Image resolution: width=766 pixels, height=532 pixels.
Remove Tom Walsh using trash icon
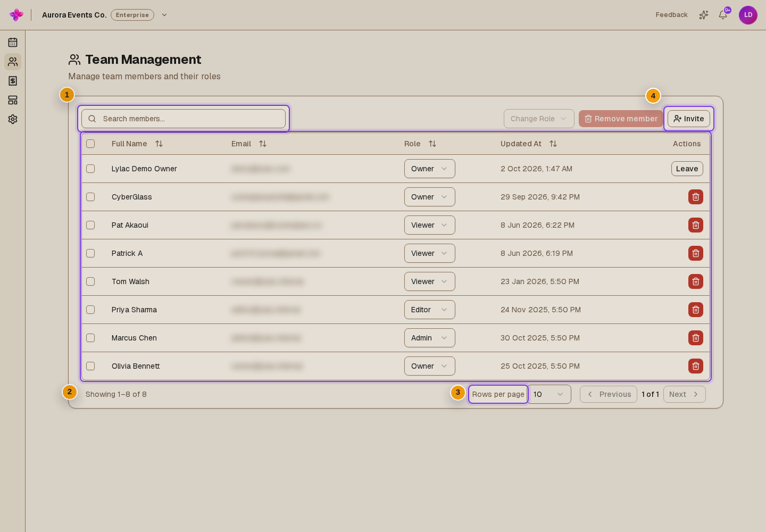point(696,281)
